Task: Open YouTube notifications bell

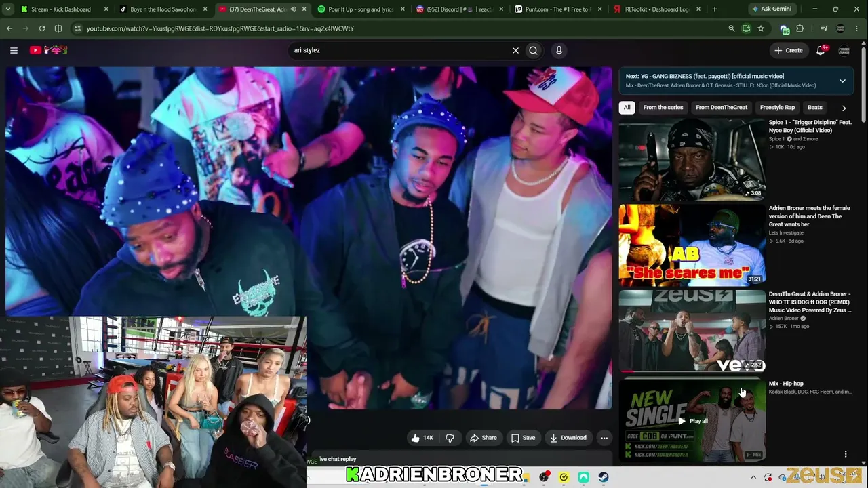Action: 821,50
